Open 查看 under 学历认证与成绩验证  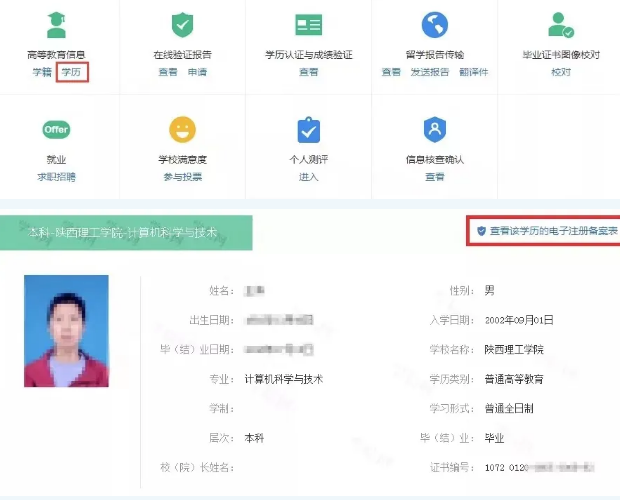(x=308, y=72)
